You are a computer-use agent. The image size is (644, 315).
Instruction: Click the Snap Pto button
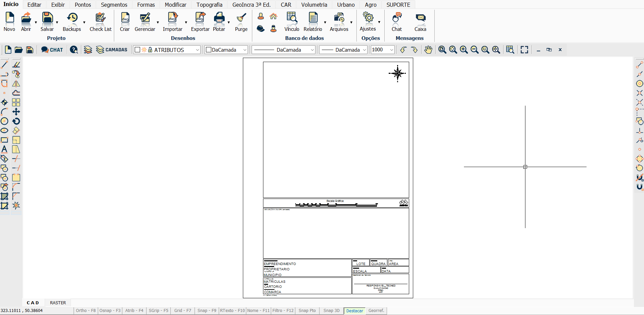pos(307,311)
